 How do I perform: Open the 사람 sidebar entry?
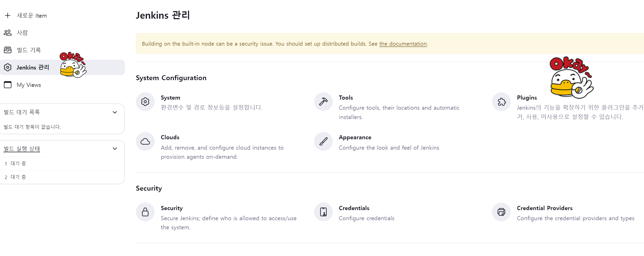pyautogui.click(x=22, y=33)
